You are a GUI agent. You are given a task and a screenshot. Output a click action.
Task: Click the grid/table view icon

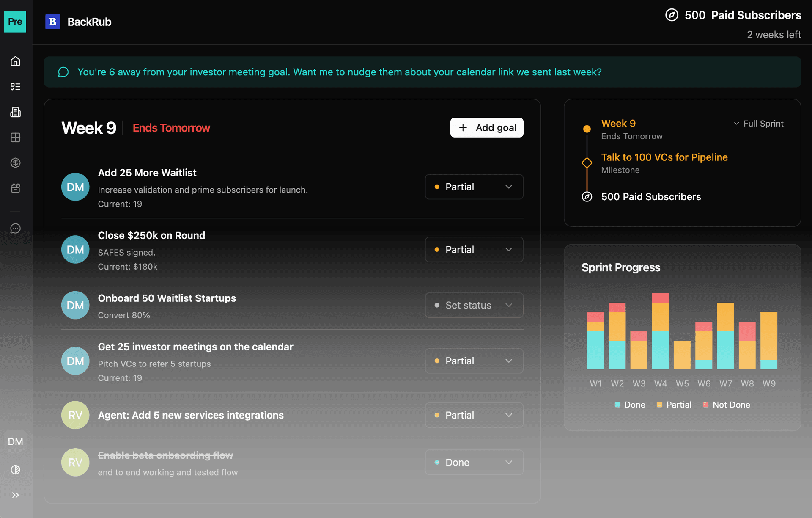pyautogui.click(x=15, y=137)
